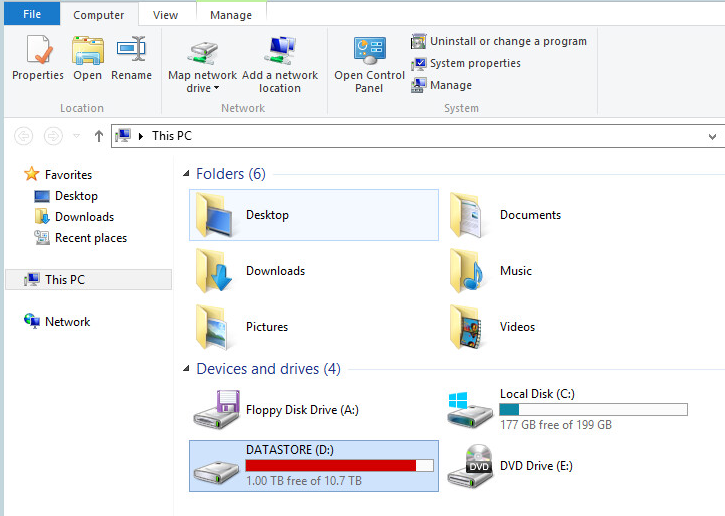Viewport: 725px width, 516px height.
Task: Click the Rename ribbon icon
Action: point(131,49)
